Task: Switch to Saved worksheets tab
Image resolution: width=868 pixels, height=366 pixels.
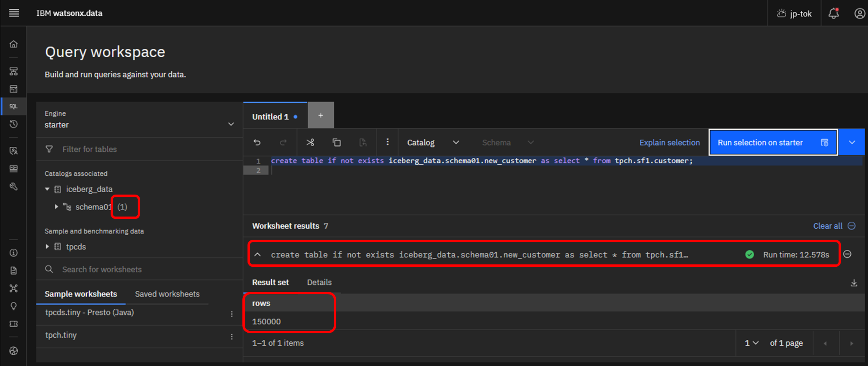Action: (x=167, y=294)
